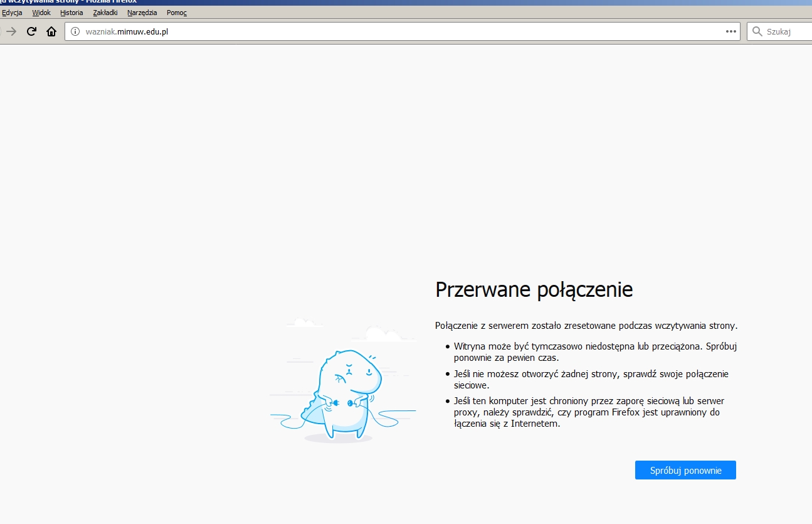Open page actions three-dot menu

[x=730, y=31]
